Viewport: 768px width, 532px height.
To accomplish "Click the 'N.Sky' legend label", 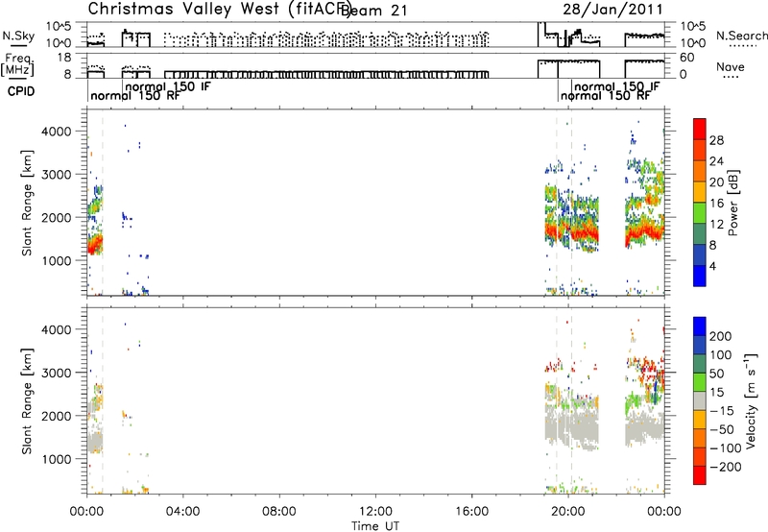I will 18,36.
